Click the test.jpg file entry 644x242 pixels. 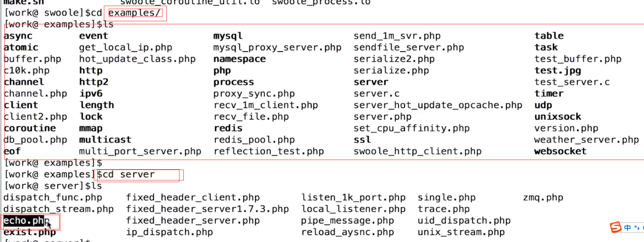click(x=558, y=70)
